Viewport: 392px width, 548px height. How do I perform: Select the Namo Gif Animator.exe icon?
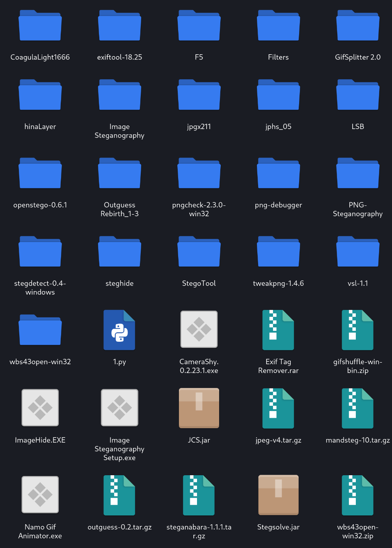[x=40, y=495]
